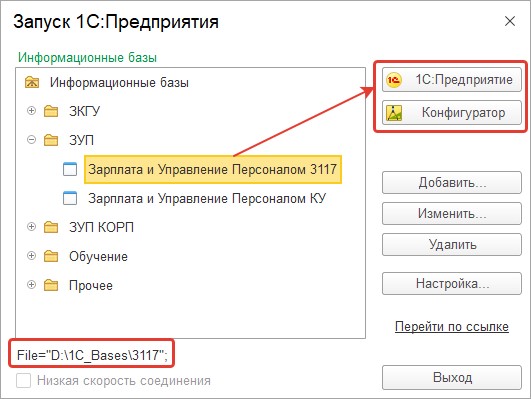This screenshot has width=531, height=399.
Task: Click the Обучение folder icon
Action: click(51, 256)
